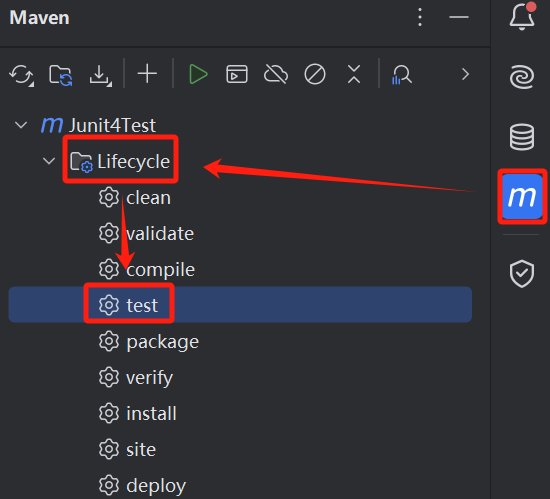Viewport: 550px width, 499px height.
Task: Toggle Skip Tests mode icon
Action: tap(315, 74)
